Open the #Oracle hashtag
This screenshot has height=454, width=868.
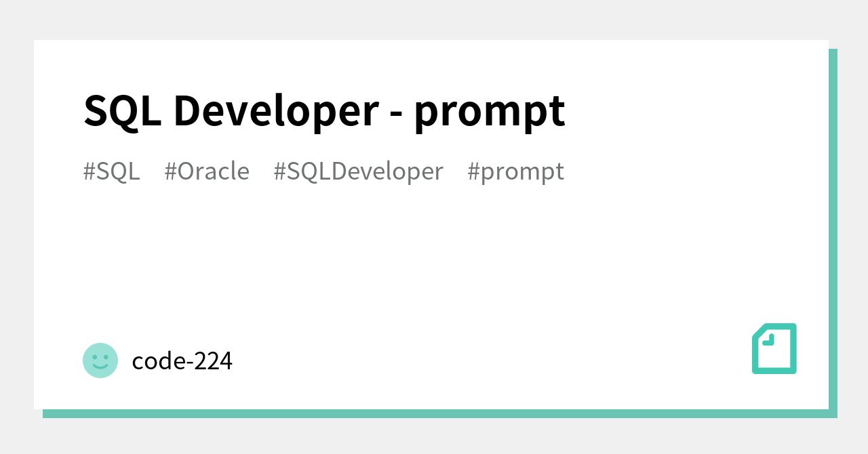point(207,171)
